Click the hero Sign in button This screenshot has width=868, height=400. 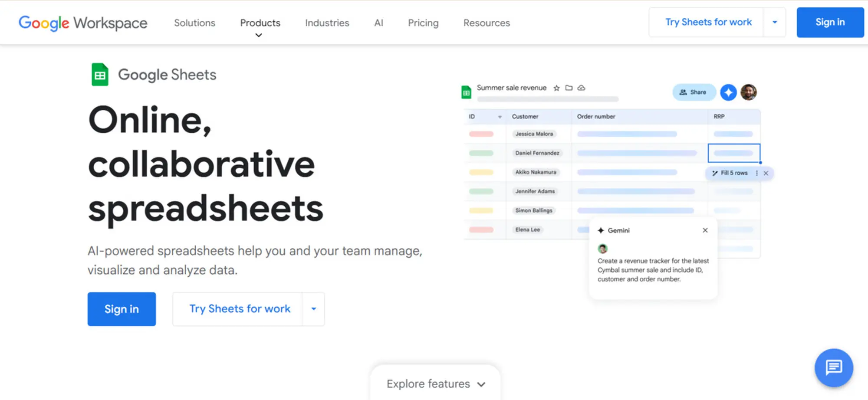tap(122, 309)
